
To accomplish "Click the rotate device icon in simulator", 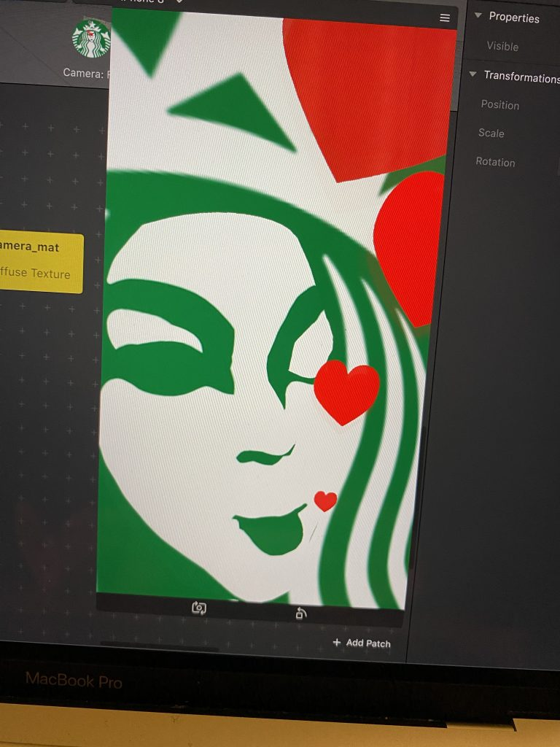I will pos(300,614).
